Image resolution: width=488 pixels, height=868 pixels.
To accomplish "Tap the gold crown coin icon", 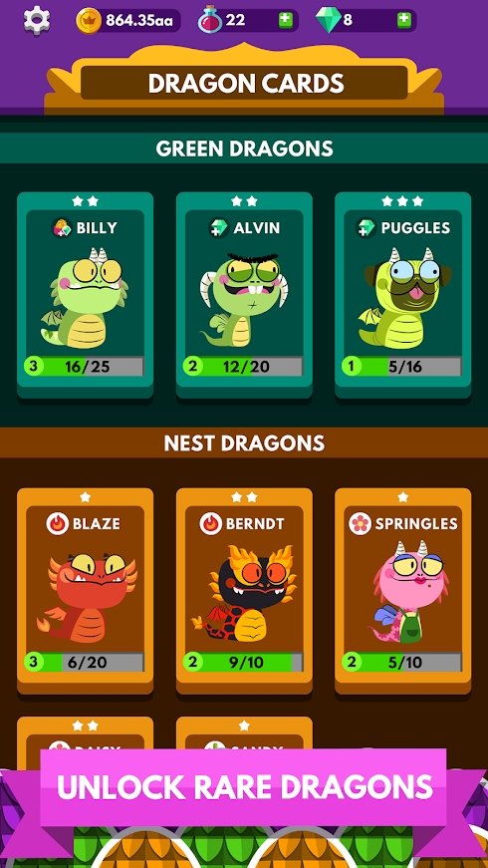I will (x=89, y=21).
